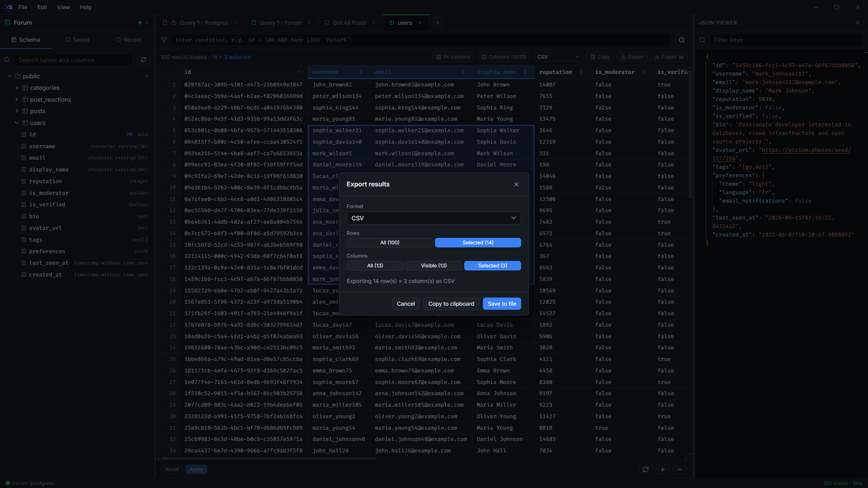Close the JSON Viewer panel
This screenshot has height=488, width=868.
tap(857, 23)
